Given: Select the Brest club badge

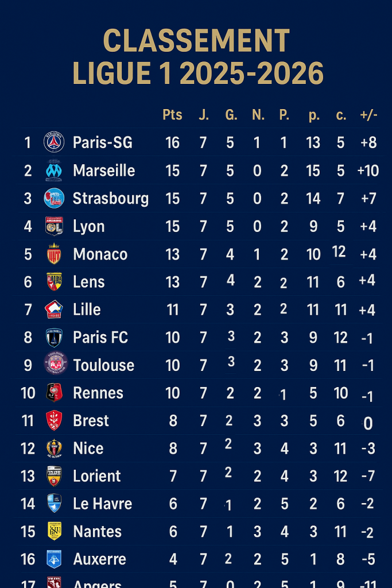Looking at the screenshot, I should (x=54, y=420).
